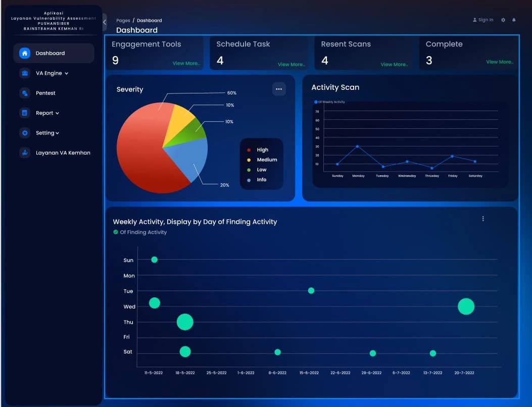Click the Report sidebar icon
The width and height of the screenshot is (532, 407).
pyautogui.click(x=25, y=113)
